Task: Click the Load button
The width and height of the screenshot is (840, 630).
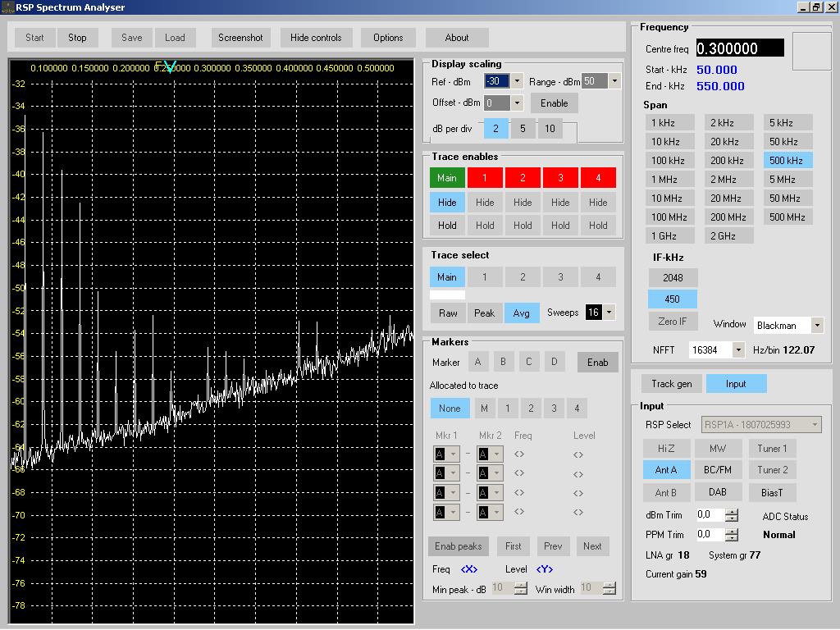Action: 175,38
